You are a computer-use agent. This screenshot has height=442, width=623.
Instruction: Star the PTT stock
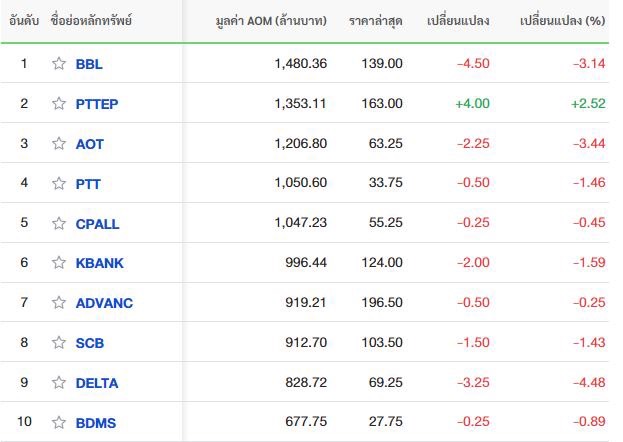pos(59,183)
